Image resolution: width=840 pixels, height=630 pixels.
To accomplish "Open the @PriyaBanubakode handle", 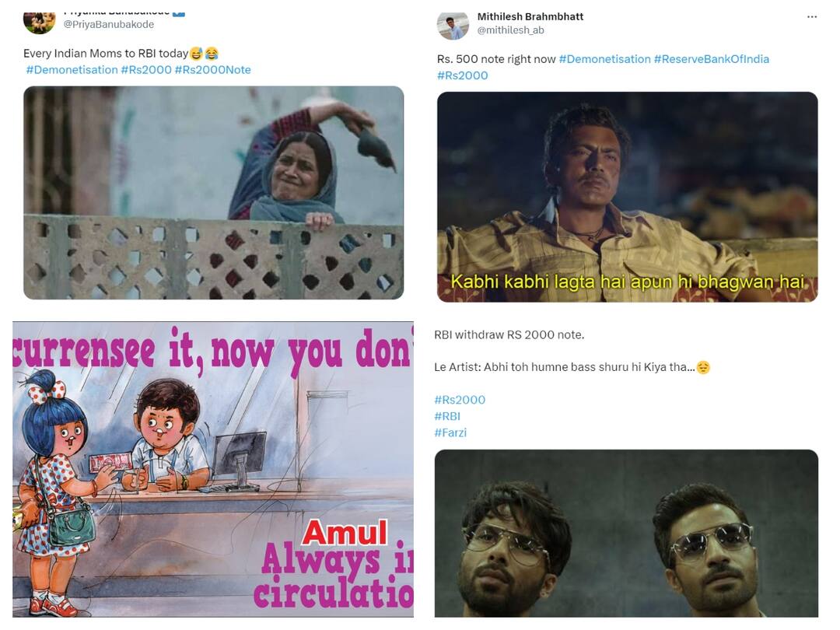I will (x=108, y=25).
